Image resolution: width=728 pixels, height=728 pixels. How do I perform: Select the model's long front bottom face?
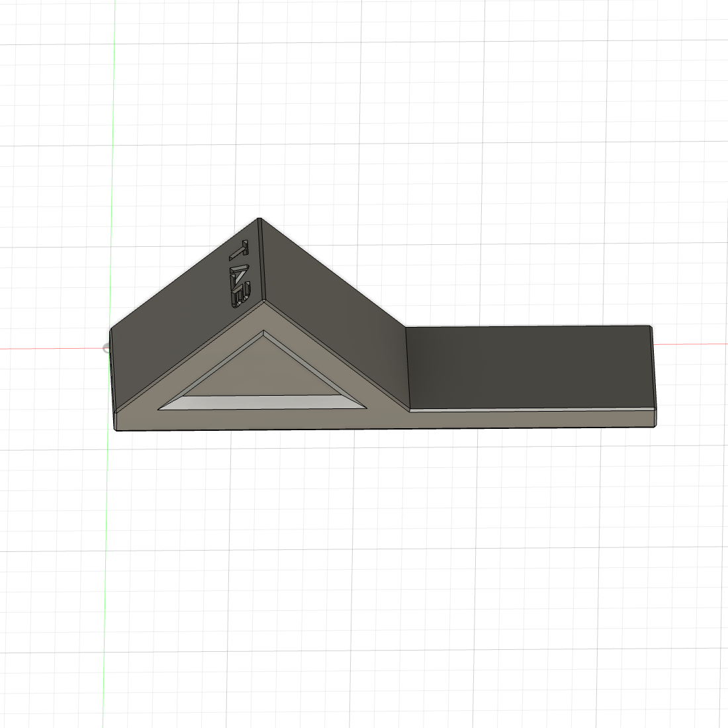click(x=385, y=420)
